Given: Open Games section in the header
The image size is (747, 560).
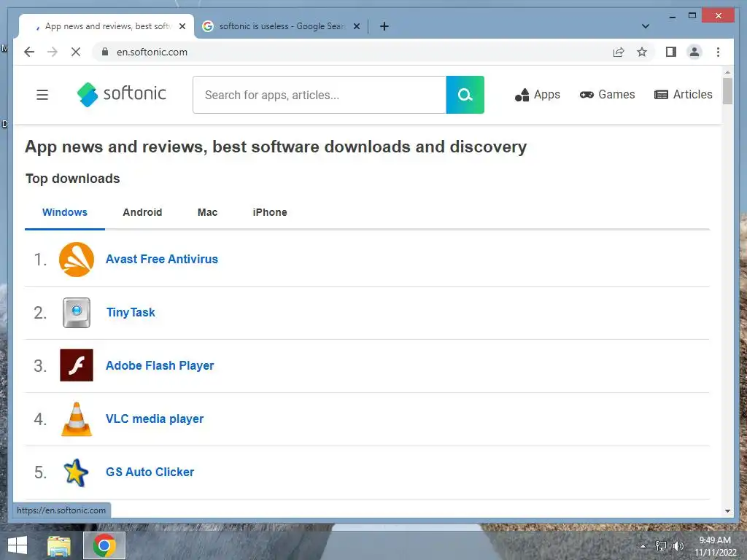Looking at the screenshot, I should click(x=607, y=95).
